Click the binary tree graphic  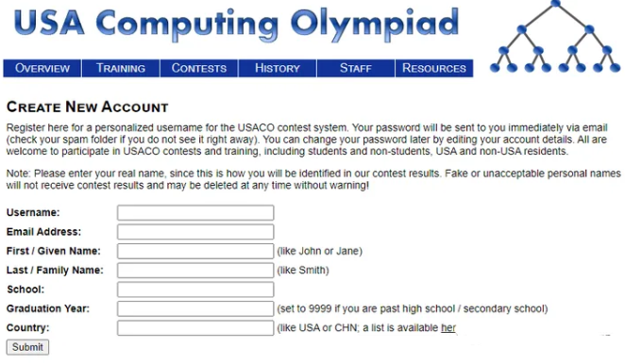click(555, 37)
